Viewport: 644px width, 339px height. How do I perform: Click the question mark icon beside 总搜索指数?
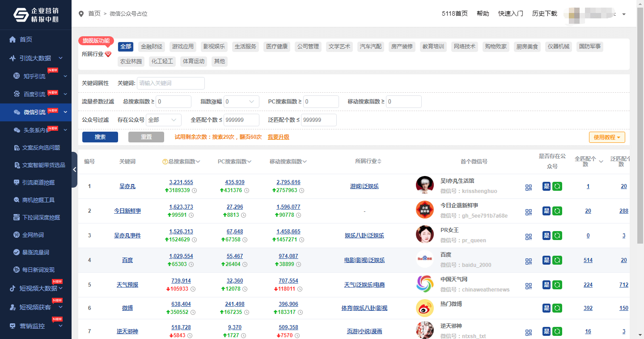[165, 162]
